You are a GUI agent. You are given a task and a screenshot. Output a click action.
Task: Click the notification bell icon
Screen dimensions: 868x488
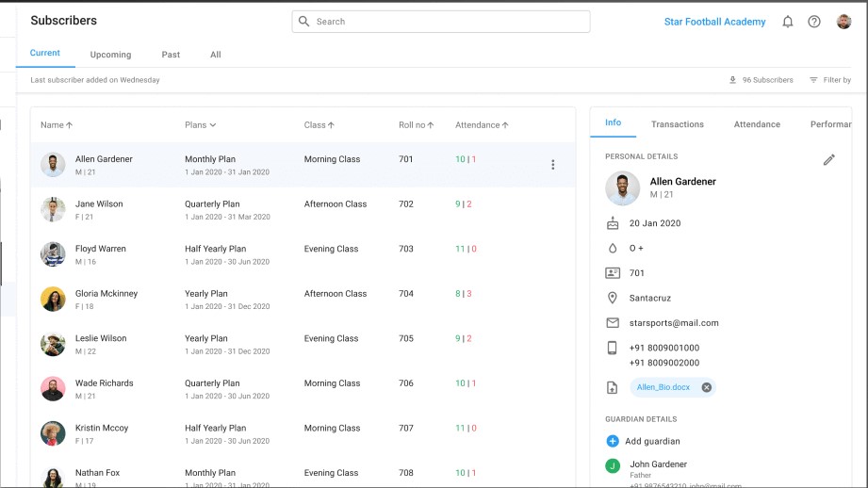pyautogui.click(x=788, y=22)
